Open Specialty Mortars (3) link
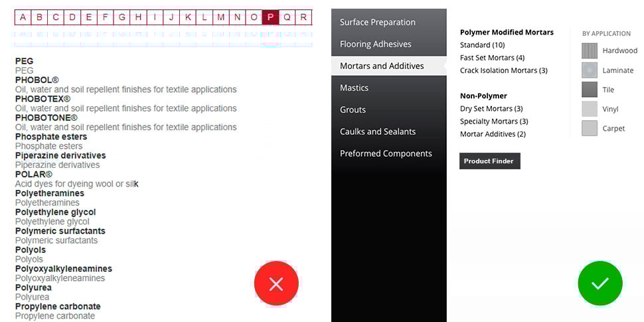 [494, 121]
